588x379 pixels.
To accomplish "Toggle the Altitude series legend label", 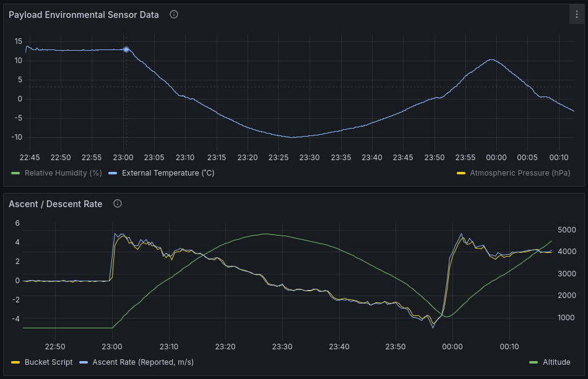I will pyautogui.click(x=556, y=362).
